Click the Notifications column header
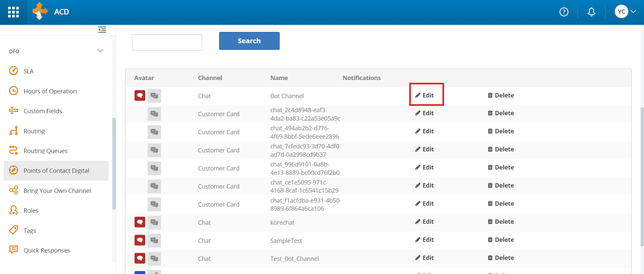The width and height of the screenshot is (644, 274). pyautogui.click(x=362, y=78)
